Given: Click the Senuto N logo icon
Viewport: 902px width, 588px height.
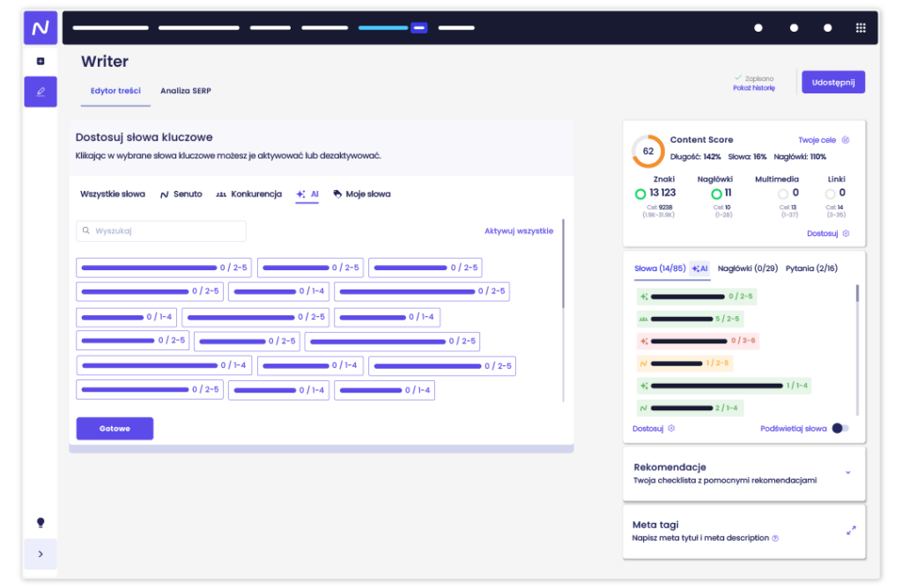Looking at the screenshot, I should pos(41,27).
